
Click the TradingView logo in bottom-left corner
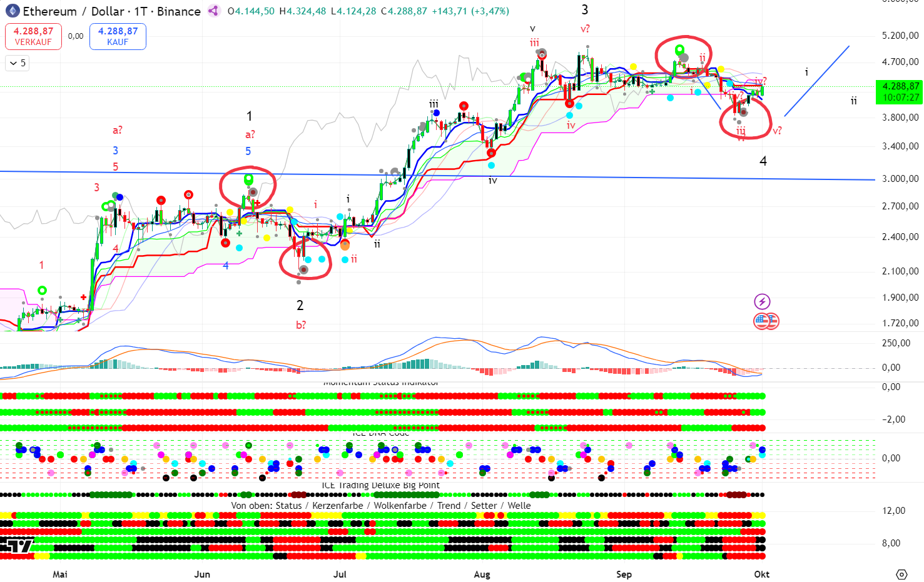[16, 546]
